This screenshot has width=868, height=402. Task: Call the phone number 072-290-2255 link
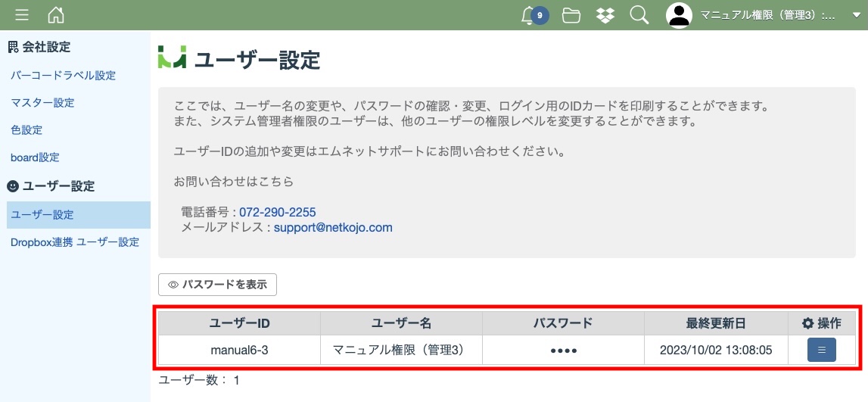[278, 212]
